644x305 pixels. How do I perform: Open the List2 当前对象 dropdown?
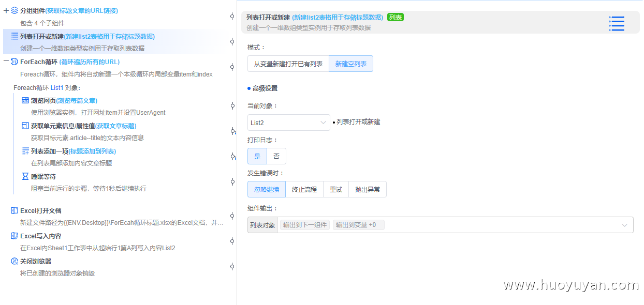[289, 123]
